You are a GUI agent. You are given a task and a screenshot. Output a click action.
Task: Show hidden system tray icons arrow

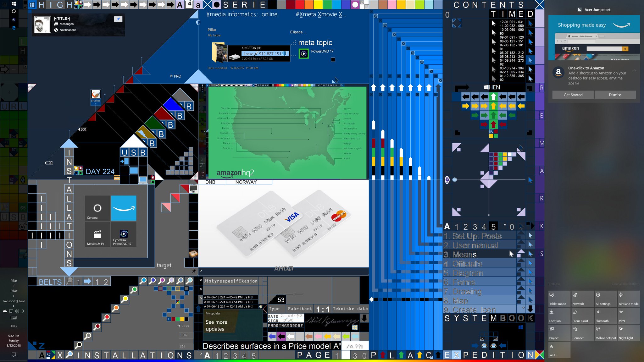(x=23, y=311)
